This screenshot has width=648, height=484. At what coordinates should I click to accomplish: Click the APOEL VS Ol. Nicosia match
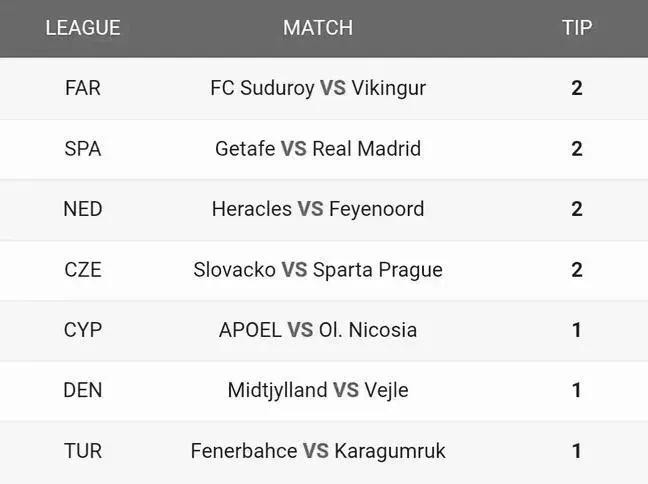pos(318,330)
